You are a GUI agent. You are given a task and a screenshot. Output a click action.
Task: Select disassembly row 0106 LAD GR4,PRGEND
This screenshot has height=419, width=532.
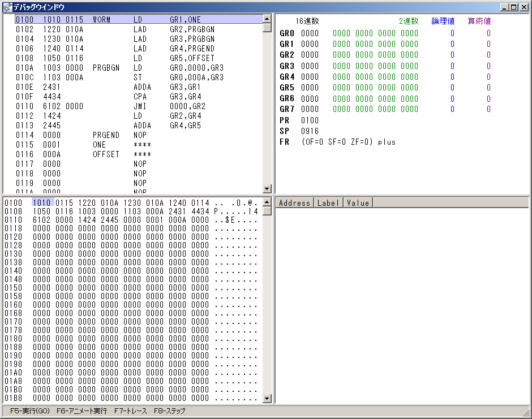click(139, 49)
